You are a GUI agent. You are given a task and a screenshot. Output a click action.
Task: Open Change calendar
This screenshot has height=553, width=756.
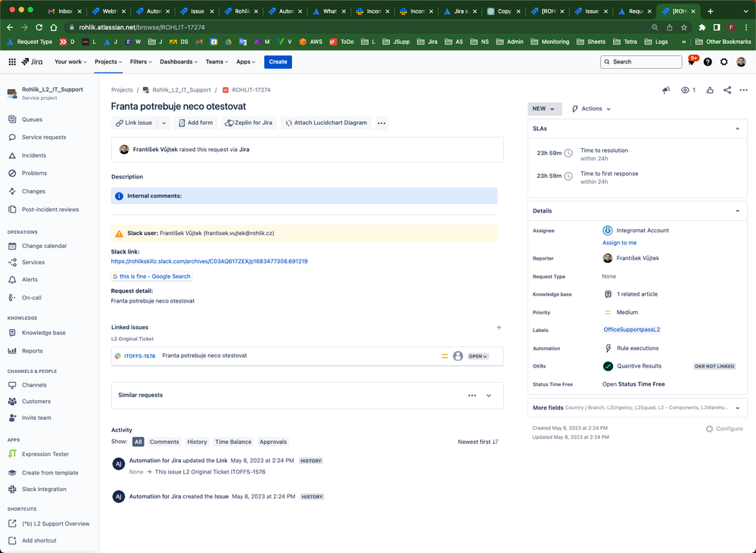(x=44, y=246)
